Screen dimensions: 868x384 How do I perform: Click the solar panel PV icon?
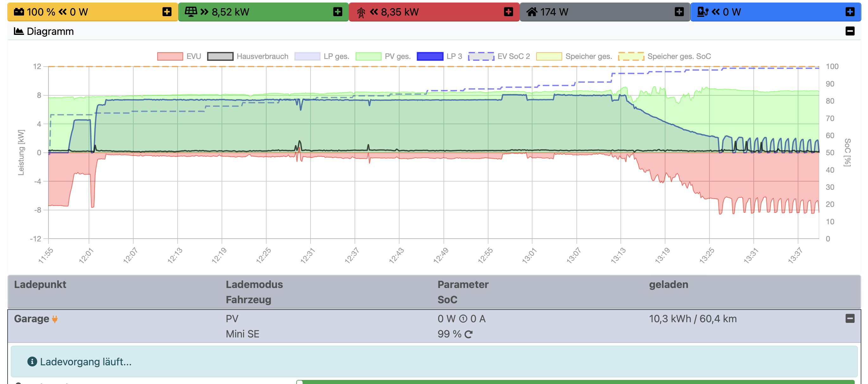pyautogui.click(x=191, y=12)
